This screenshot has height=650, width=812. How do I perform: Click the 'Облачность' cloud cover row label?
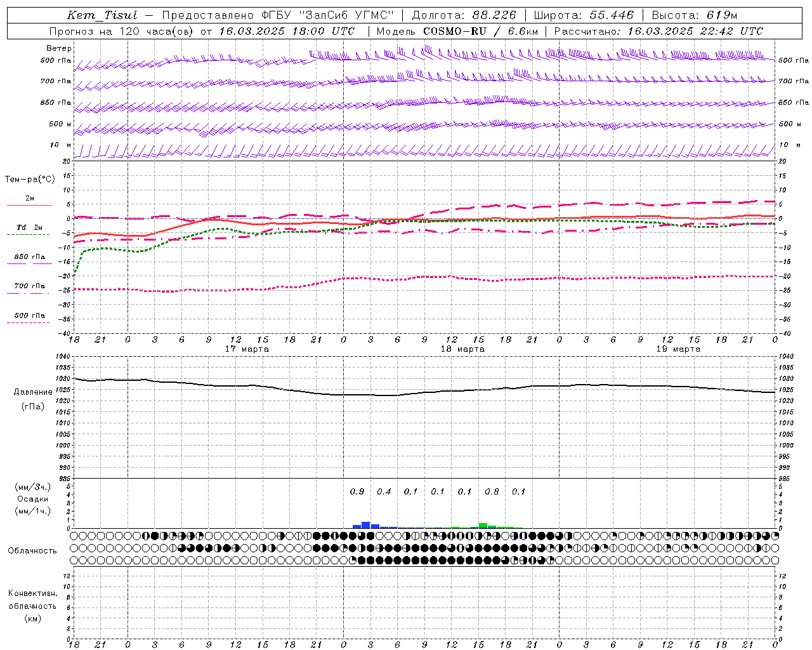click(32, 551)
